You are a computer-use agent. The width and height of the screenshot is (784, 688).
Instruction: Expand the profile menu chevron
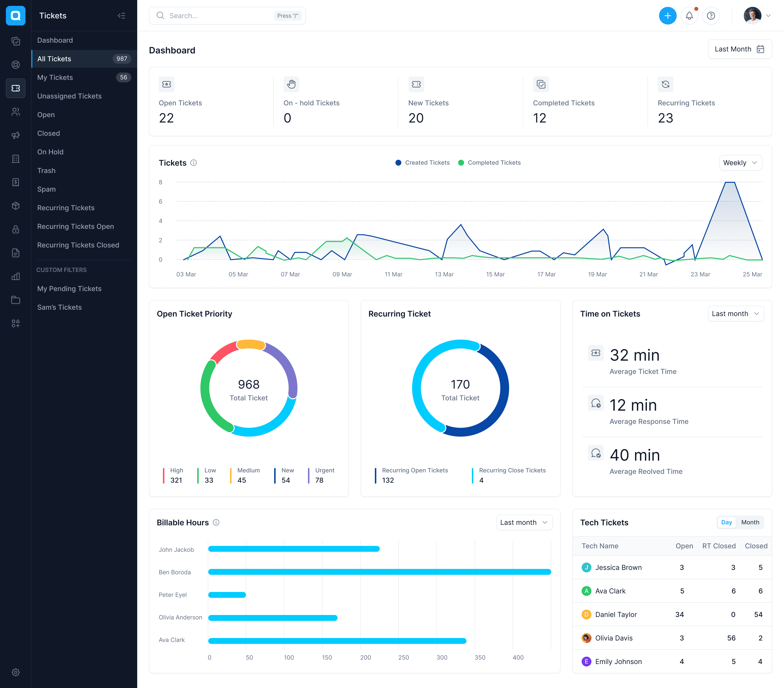click(768, 16)
